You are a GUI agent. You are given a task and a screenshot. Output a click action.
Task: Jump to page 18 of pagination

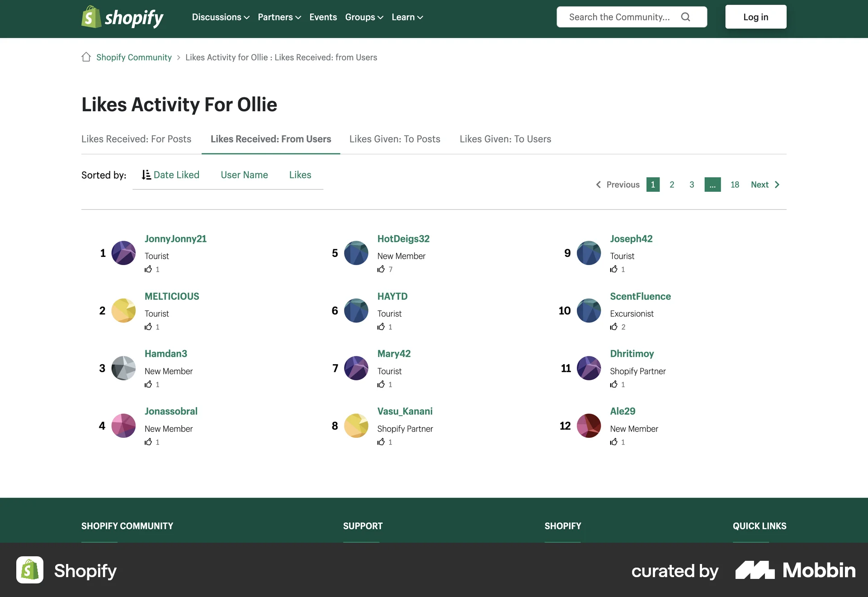pos(734,185)
